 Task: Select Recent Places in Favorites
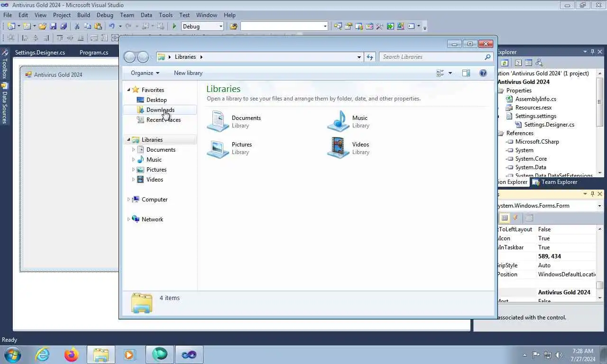point(163,120)
